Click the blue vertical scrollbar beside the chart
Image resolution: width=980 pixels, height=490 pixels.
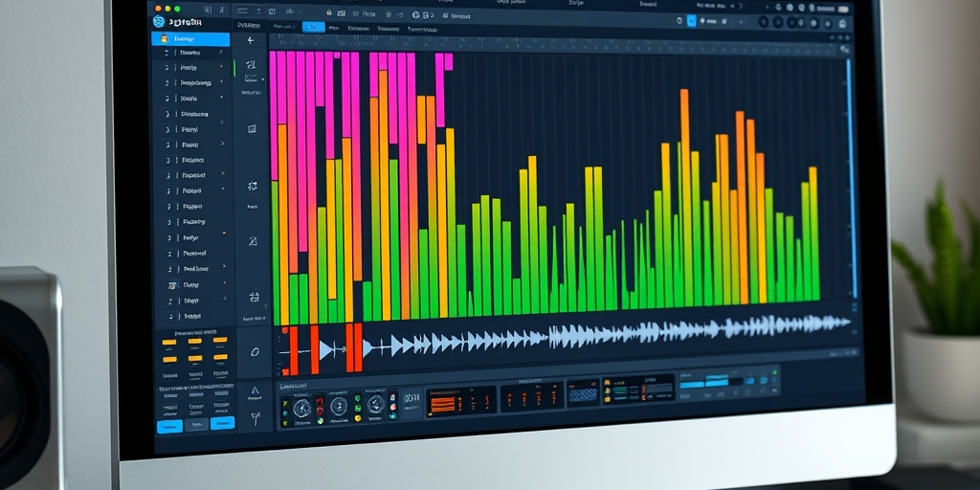(x=851, y=178)
